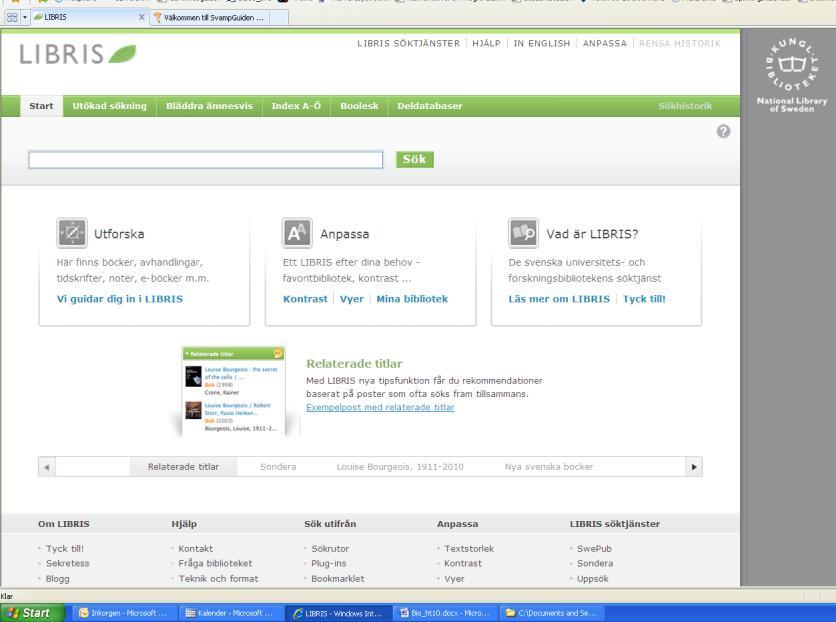Image resolution: width=836 pixels, height=622 pixels.
Task: Open the Utökad sökning tab
Action: 110,106
